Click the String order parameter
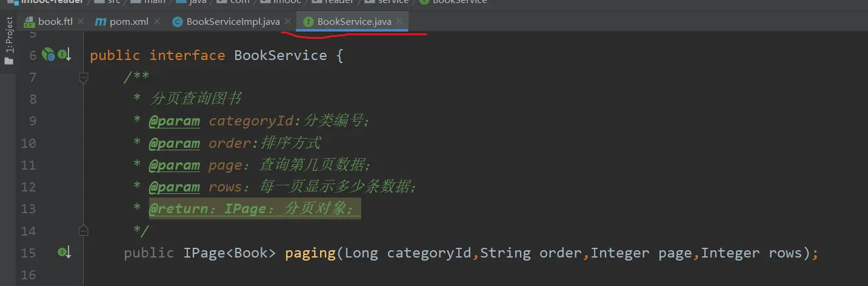The image size is (868, 286). click(531, 253)
